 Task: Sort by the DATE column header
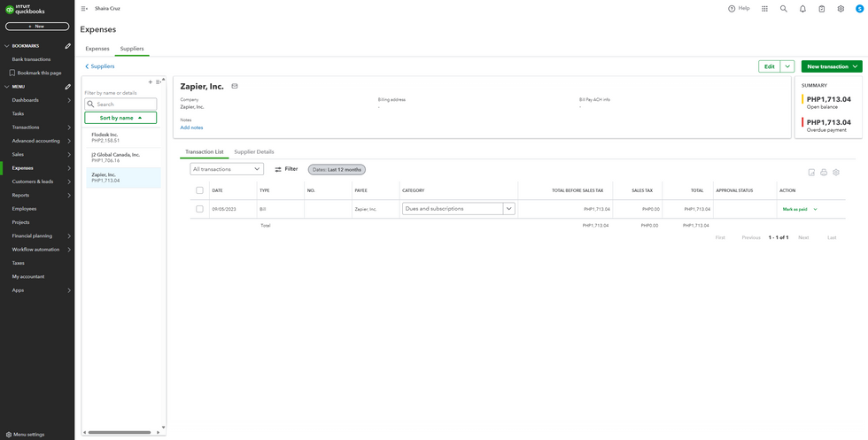pyautogui.click(x=217, y=190)
